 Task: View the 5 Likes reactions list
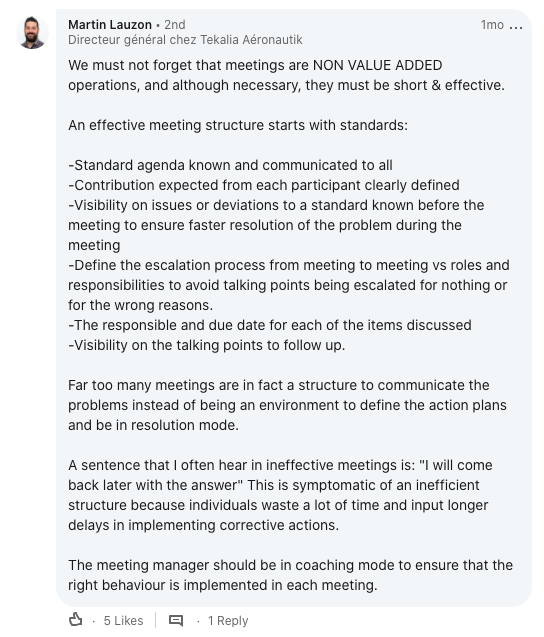point(124,621)
